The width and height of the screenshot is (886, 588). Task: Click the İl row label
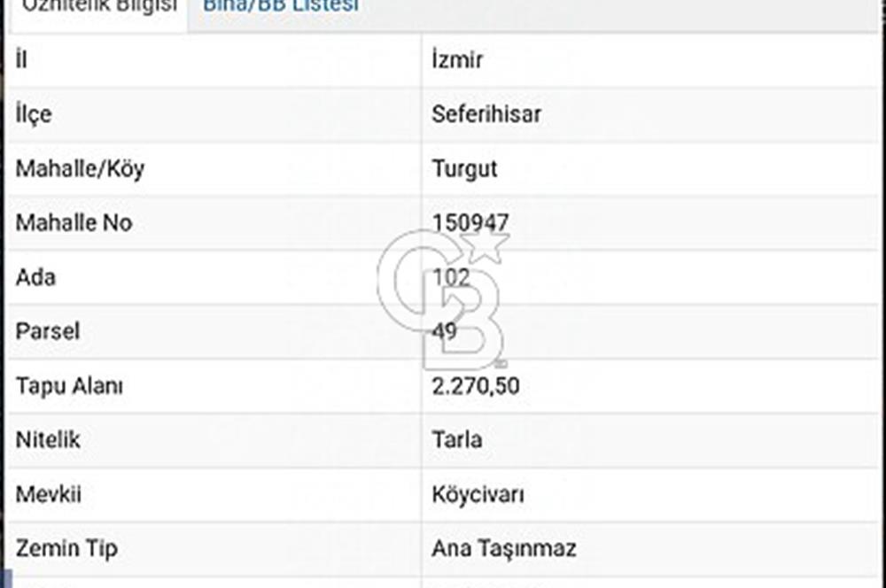click(20, 59)
